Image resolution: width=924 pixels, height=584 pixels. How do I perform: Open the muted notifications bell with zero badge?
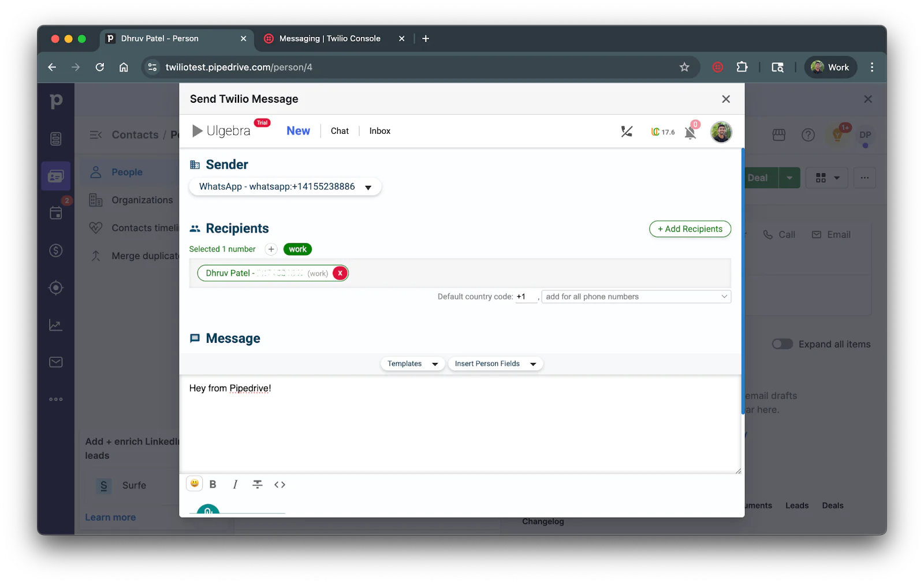(690, 133)
